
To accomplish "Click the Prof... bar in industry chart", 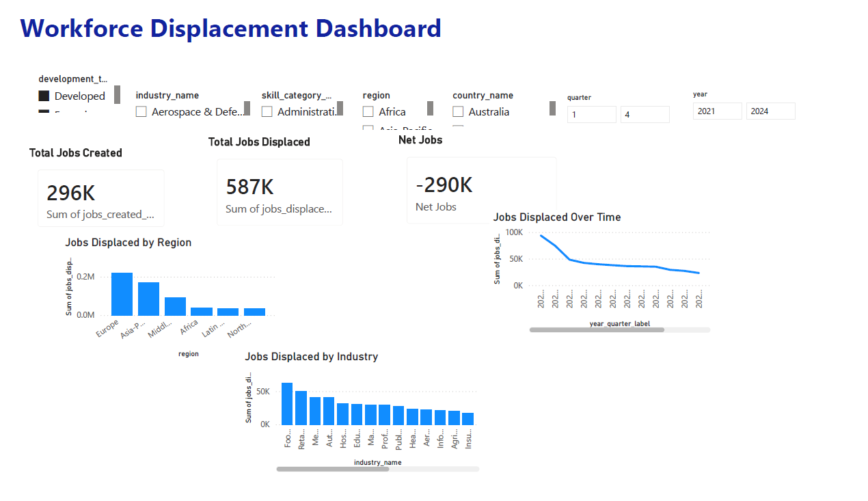I will click(384, 415).
